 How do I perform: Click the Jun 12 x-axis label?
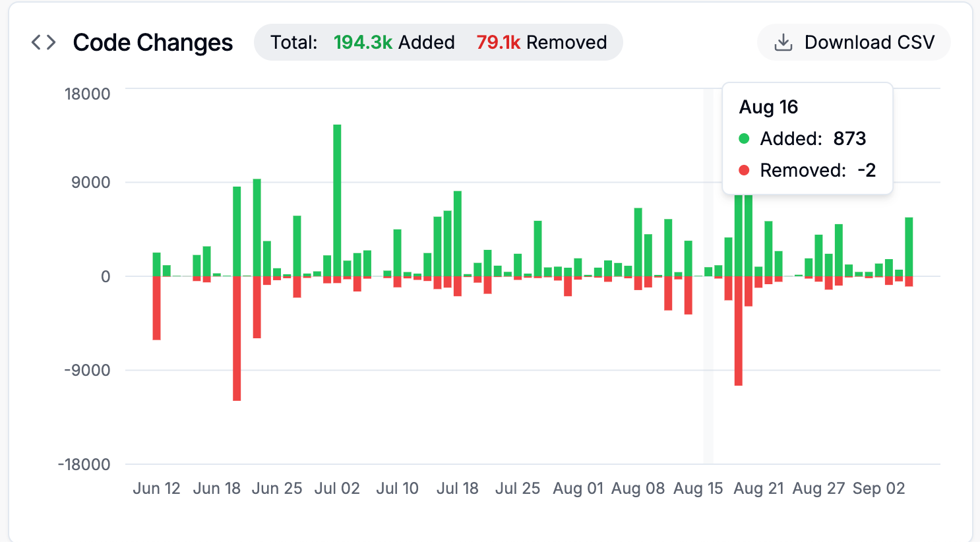(x=156, y=489)
